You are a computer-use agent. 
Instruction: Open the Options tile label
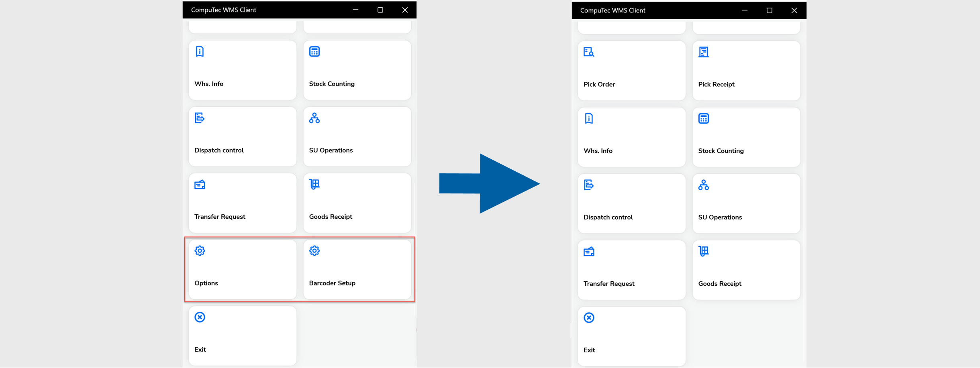click(x=206, y=283)
